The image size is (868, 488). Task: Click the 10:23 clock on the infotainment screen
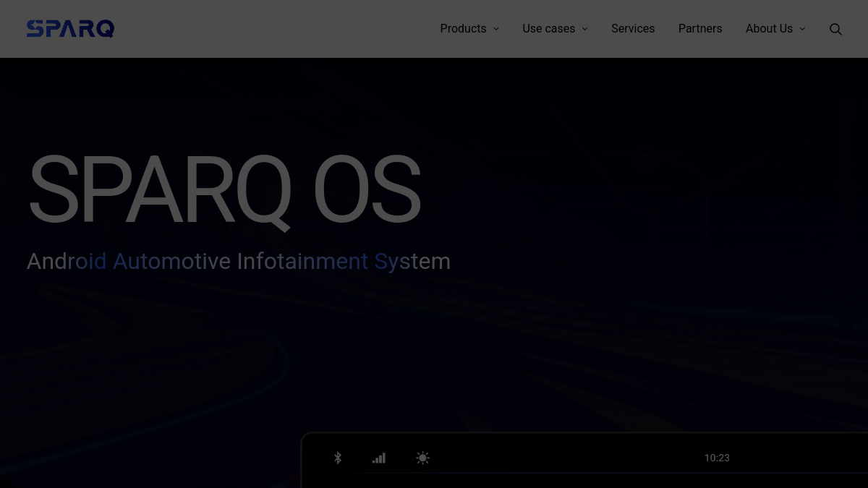pyautogui.click(x=717, y=458)
